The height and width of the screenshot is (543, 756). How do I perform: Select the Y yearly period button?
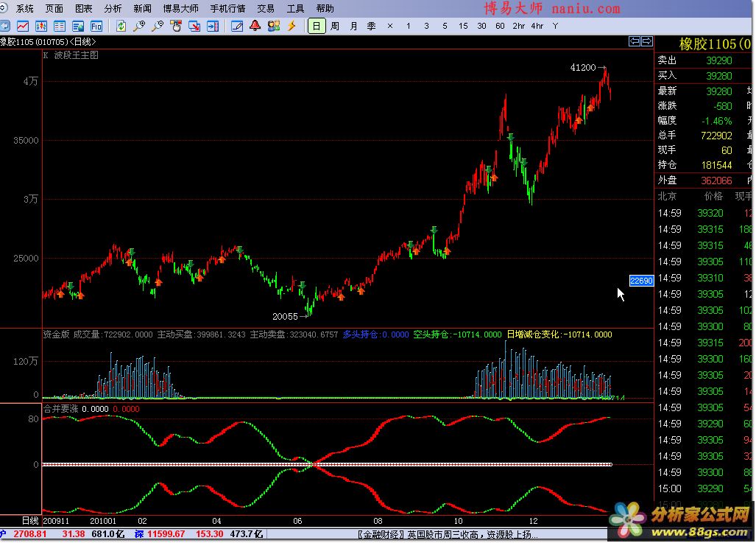(556, 26)
